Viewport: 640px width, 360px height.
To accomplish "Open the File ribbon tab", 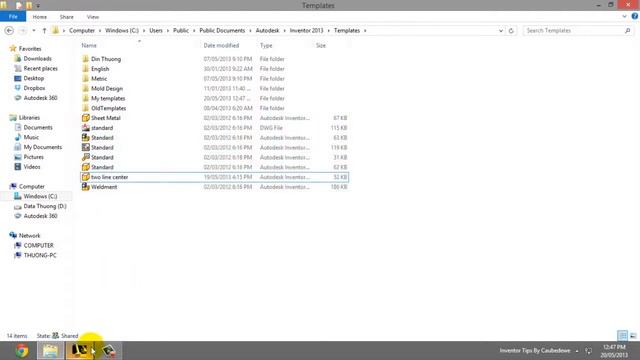I will pos(13,17).
